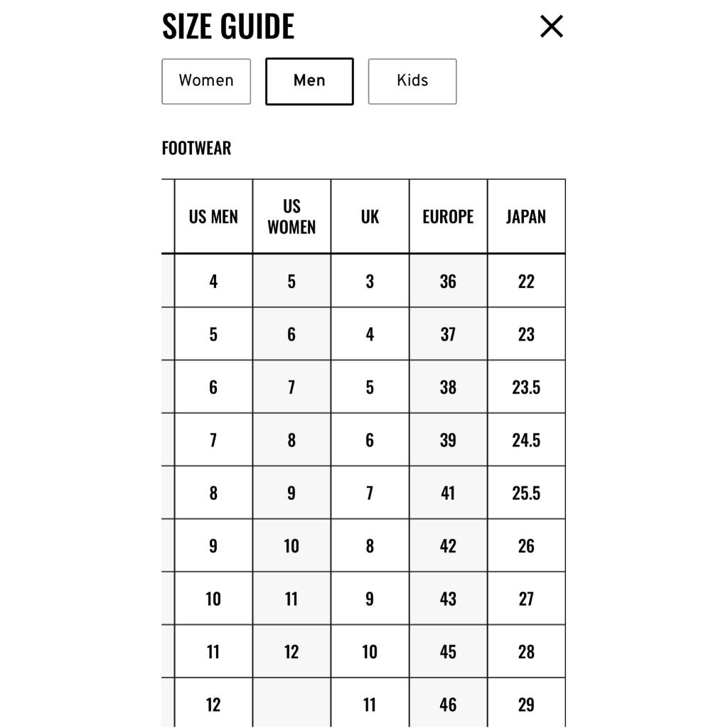The height and width of the screenshot is (728, 728).
Task: Close the size guide with the X icon
Action: tap(552, 27)
